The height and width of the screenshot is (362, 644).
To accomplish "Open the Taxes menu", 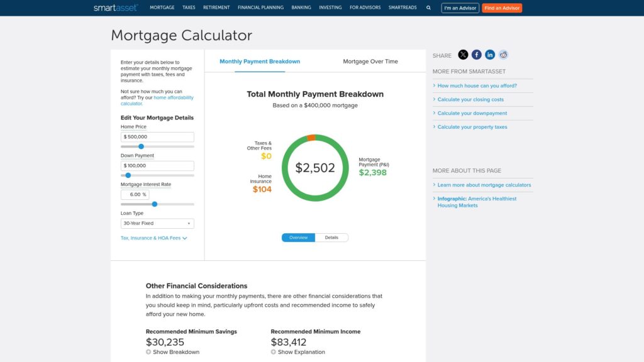I will click(189, 8).
